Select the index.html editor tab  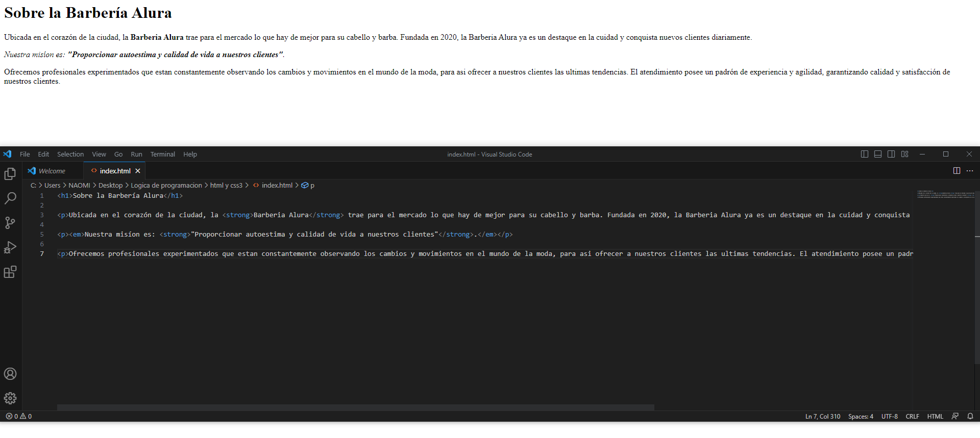pyautogui.click(x=115, y=171)
